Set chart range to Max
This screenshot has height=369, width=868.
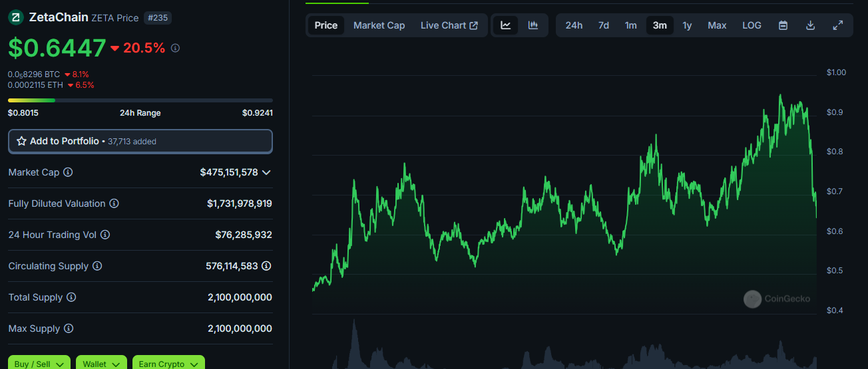pos(717,25)
